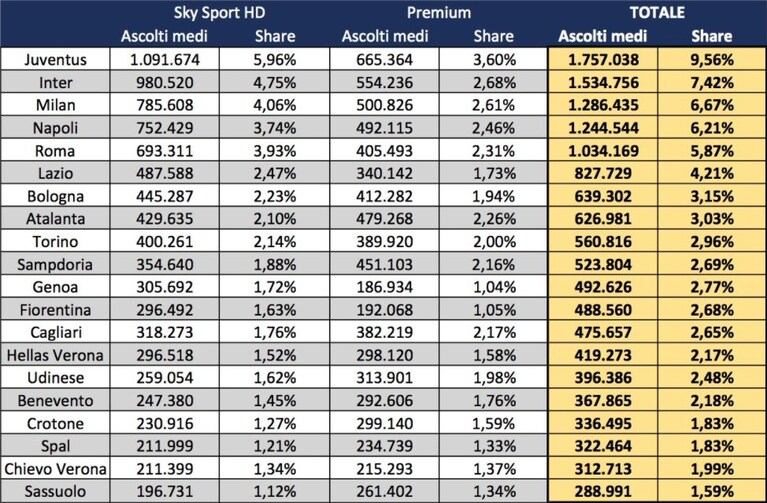Select Inter's Sky ascolti value 980.520
767x503 pixels.
coord(165,82)
